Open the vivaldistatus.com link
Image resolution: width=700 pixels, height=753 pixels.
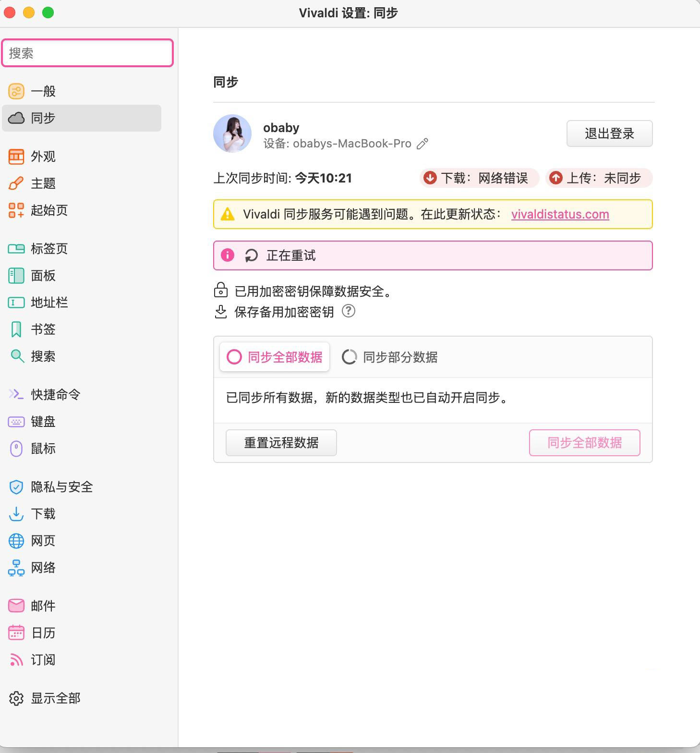pos(560,214)
